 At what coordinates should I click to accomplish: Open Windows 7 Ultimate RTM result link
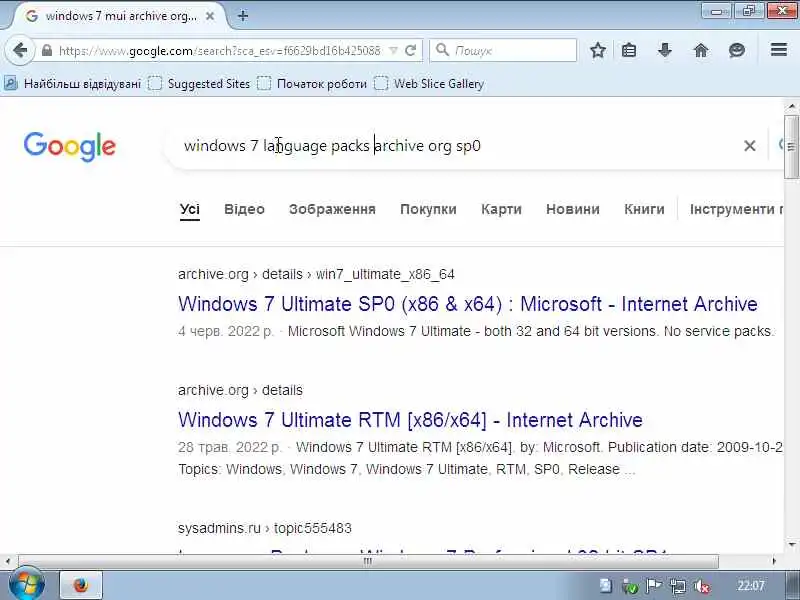pyautogui.click(x=410, y=420)
